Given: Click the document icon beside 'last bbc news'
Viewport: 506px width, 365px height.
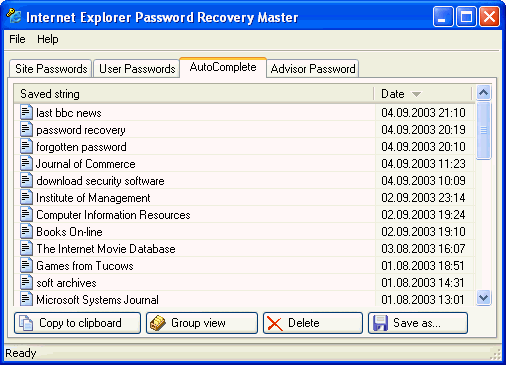Looking at the screenshot, I should (26, 112).
